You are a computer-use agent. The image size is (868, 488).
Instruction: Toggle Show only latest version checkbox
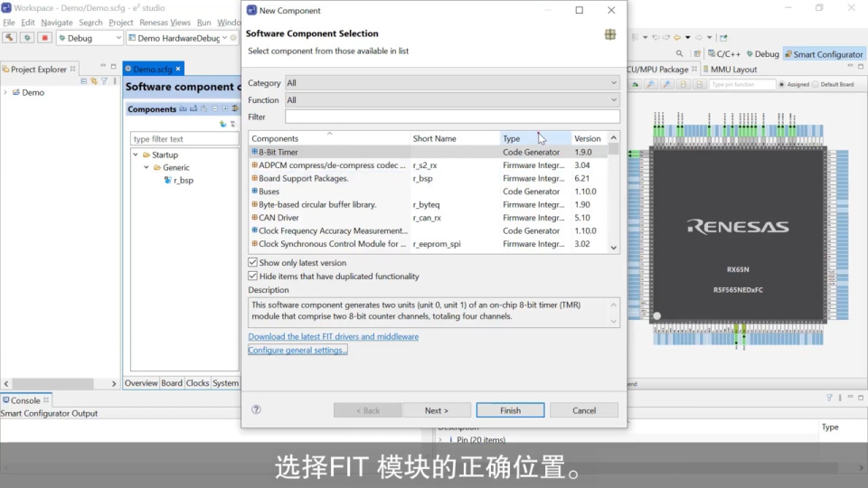(x=252, y=262)
